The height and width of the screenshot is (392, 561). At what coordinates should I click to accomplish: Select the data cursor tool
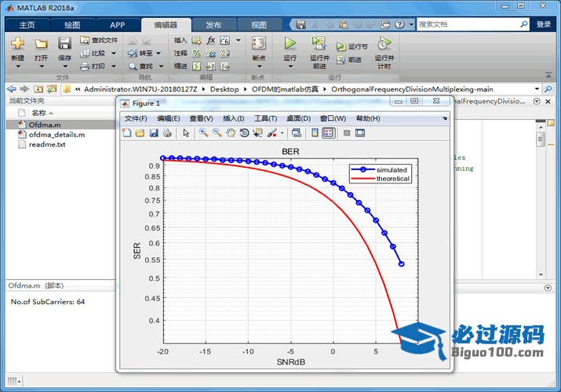[257, 133]
